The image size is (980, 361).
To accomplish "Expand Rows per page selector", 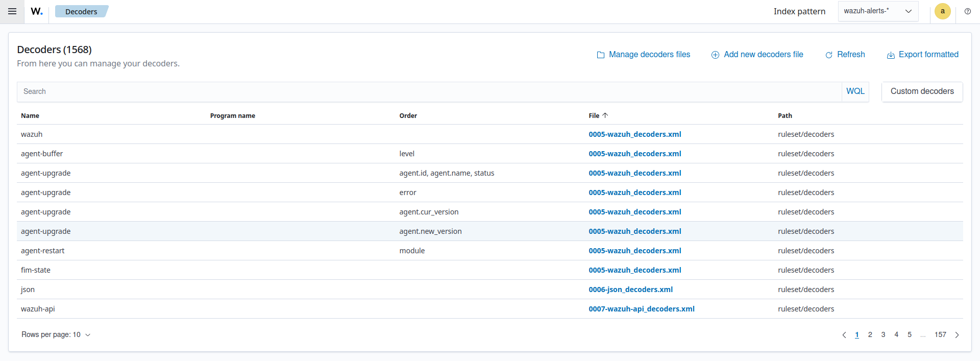I will 56,335.
